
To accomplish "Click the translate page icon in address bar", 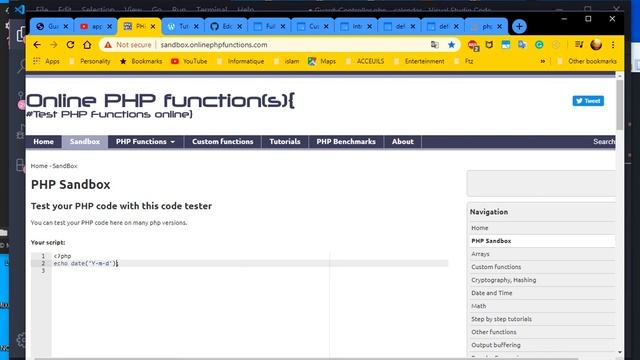I will pyautogui.click(x=435, y=45).
